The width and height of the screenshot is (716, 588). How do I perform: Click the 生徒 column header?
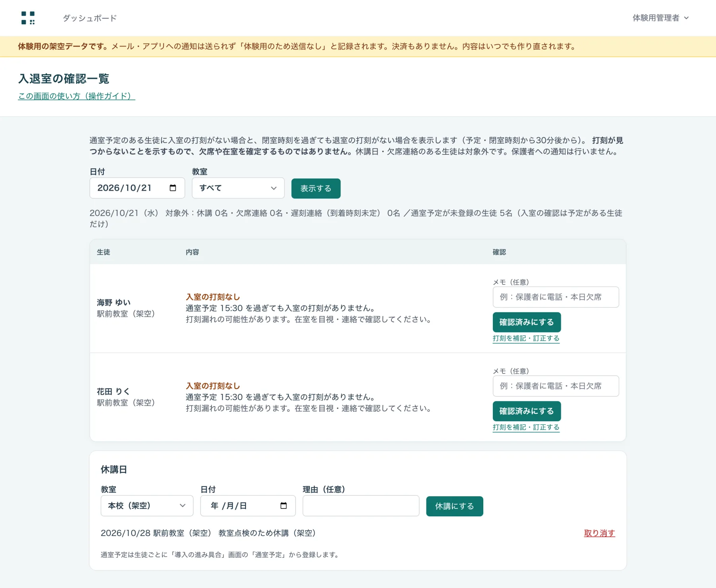coord(103,252)
